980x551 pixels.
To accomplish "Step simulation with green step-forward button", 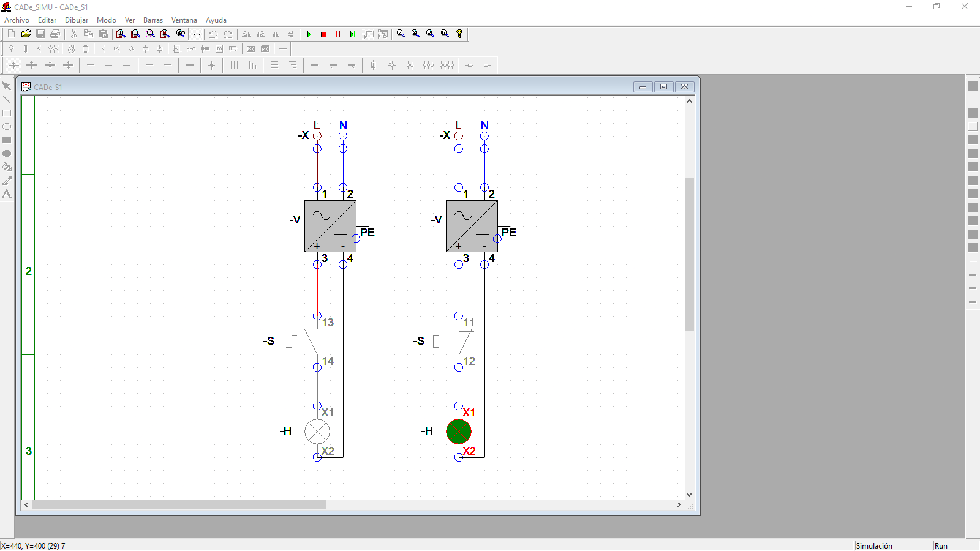I will click(353, 34).
